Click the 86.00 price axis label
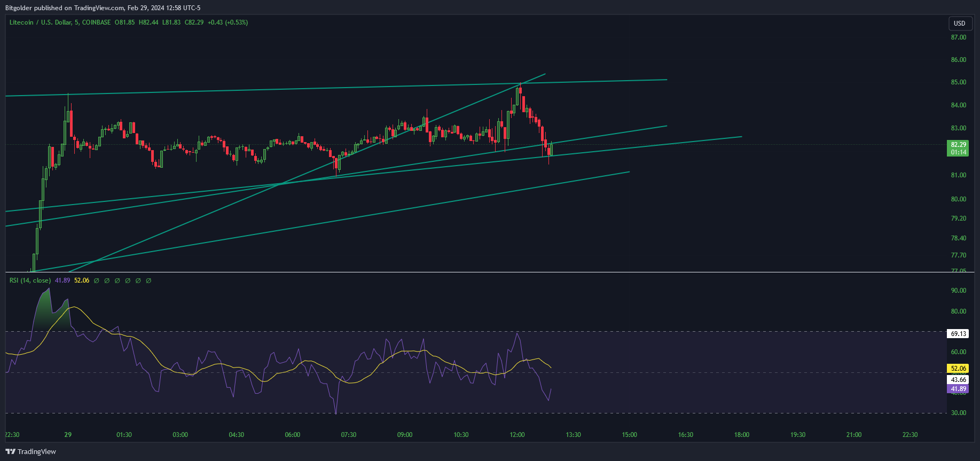Image resolution: width=980 pixels, height=461 pixels. point(958,60)
